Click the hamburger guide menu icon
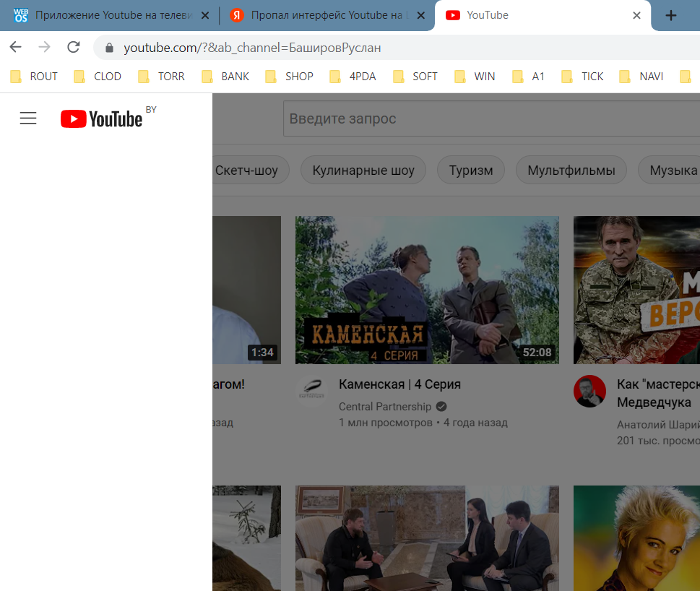The width and height of the screenshot is (700, 591). [x=28, y=118]
